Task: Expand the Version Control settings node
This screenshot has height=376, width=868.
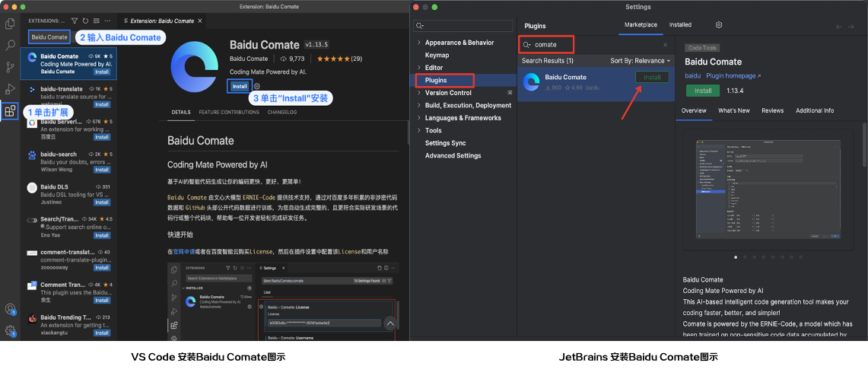Action: tap(419, 93)
